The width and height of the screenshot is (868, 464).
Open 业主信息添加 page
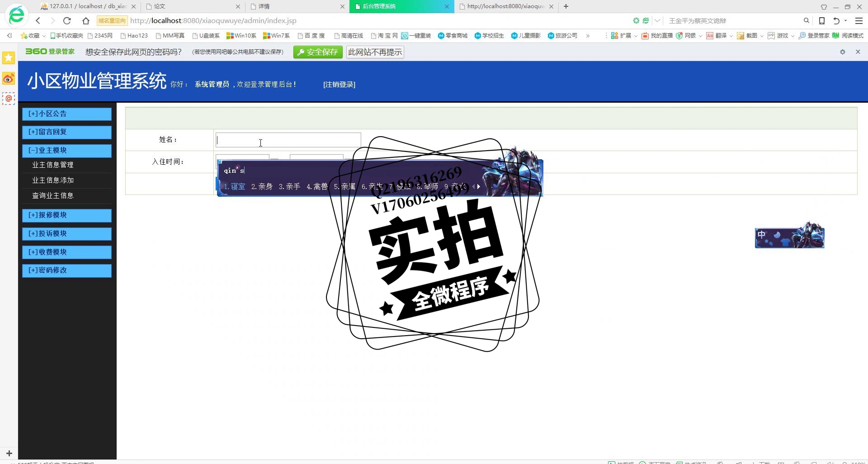53,180
